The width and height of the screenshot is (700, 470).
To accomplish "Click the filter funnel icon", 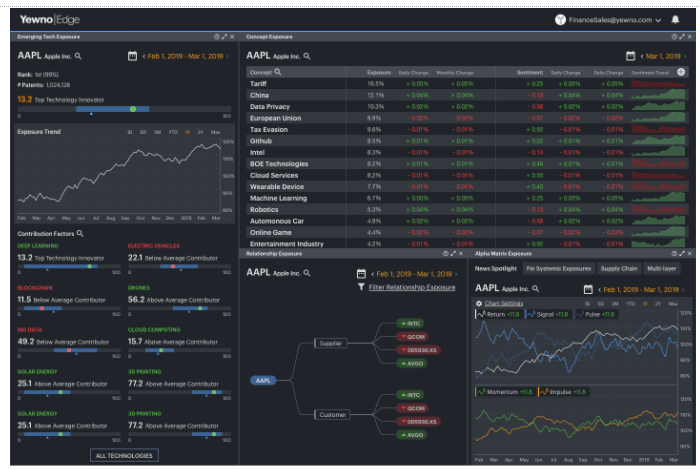I will coord(361,287).
